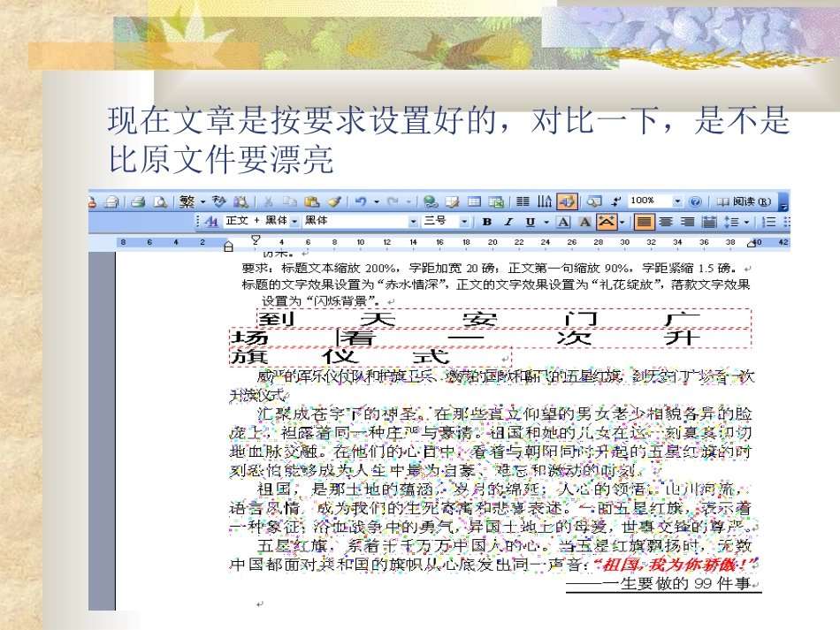Expand underline style dropdown arrow
The width and height of the screenshot is (840, 630).
(546, 222)
